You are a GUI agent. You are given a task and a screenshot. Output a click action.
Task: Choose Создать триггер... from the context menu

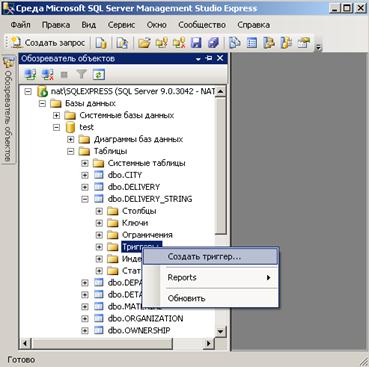pyautogui.click(x=211, y=257)
